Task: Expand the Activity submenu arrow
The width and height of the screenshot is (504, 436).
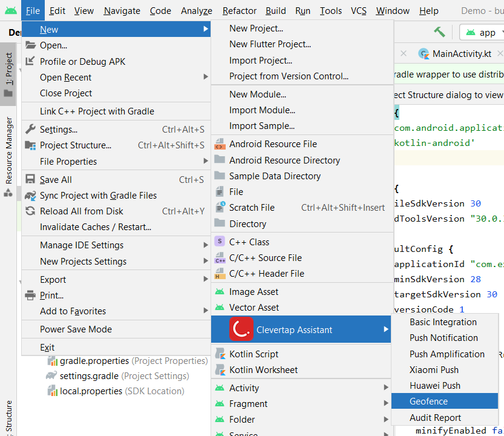Action: click(x=386, y=387)
